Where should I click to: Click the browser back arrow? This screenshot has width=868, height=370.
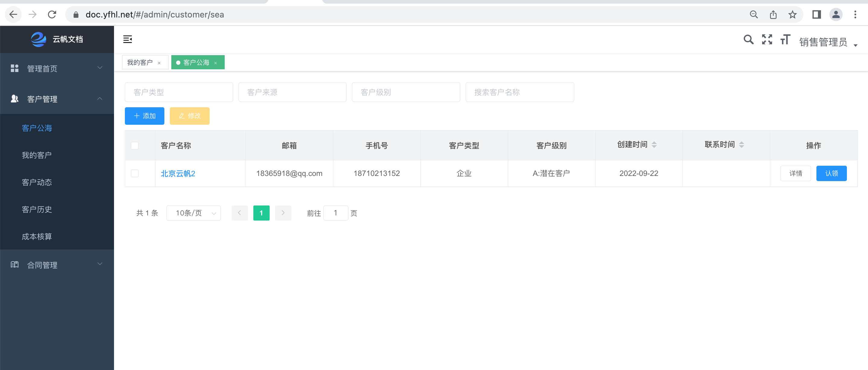[x=13, y=14]
